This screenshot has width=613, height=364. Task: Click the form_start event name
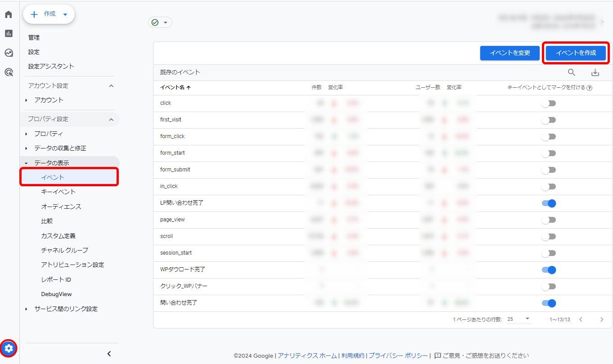(172, 153)
